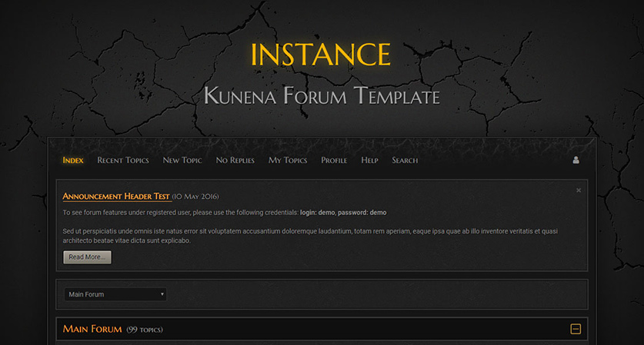
Task: Open the Main Forum category title
Action: pyautogui.click(x=92, y=329)
